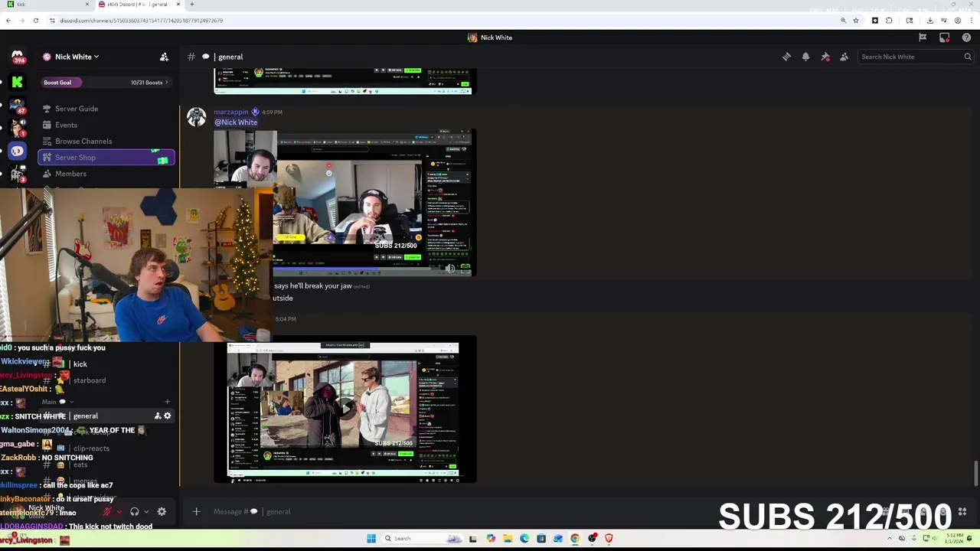
Task: Open Windows Start button
Action: (x=371, y=538)
